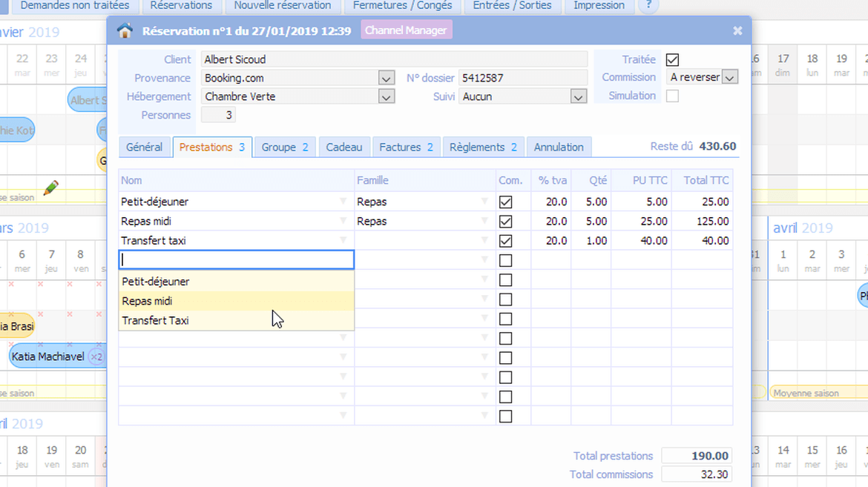The height and width of the screenshot is (487, 868).
Task: Click the ×2 badge on Katia Machiavel
Action: tap(96, 357)
